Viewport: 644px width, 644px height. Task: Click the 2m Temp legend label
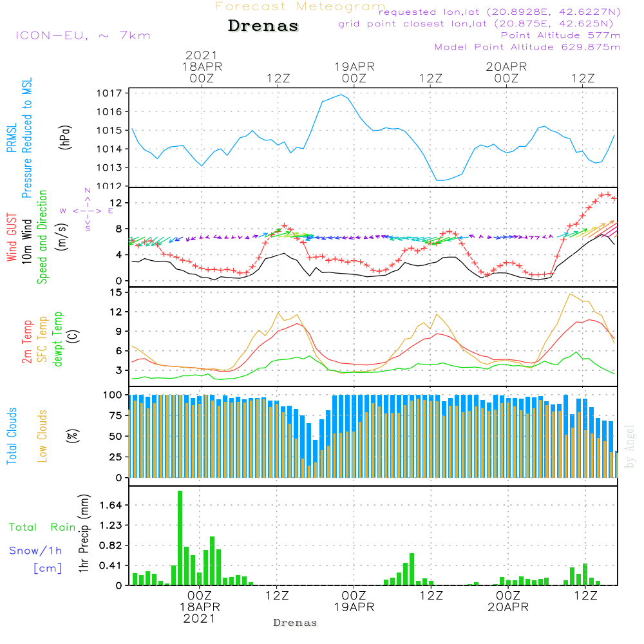(x=27, y=342)
